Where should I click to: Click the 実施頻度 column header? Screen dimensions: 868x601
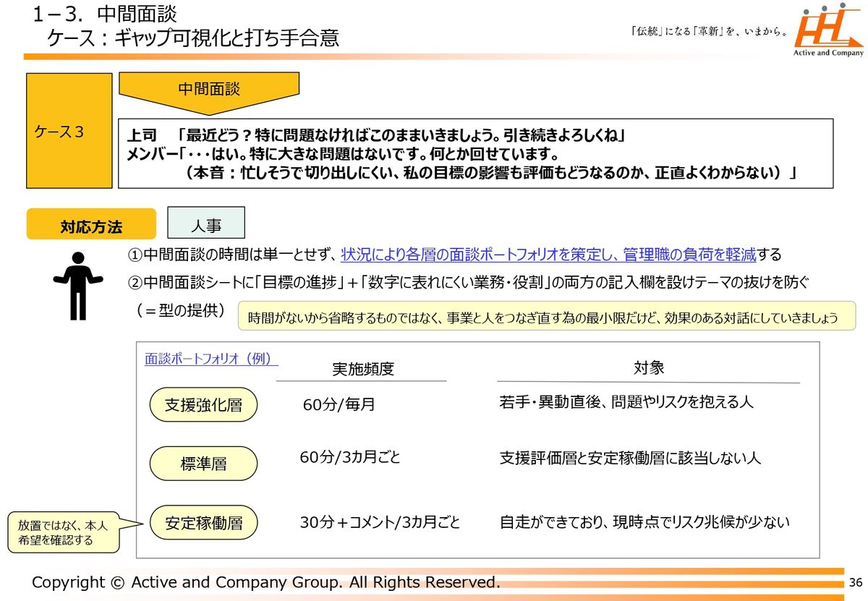(x=362, y=369)
